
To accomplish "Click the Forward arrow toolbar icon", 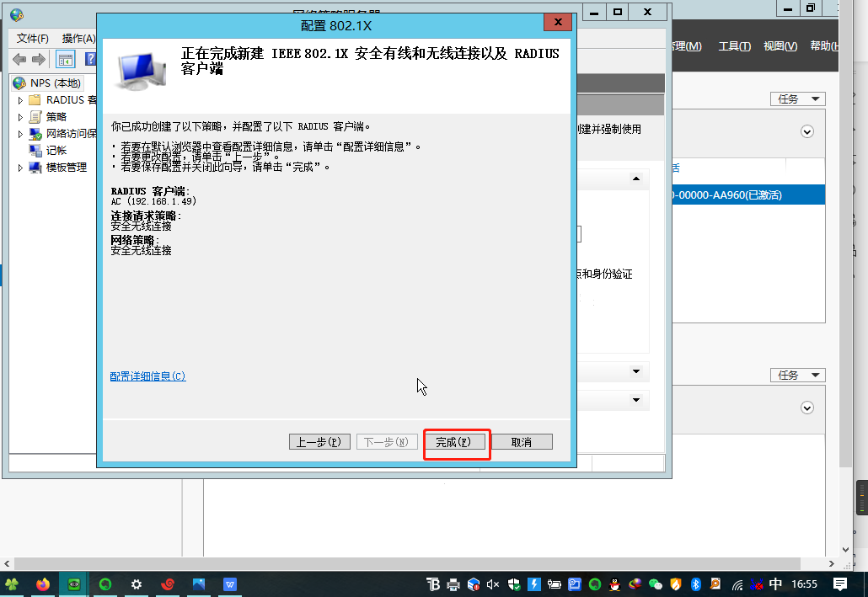I will click(x=39, y=59).
